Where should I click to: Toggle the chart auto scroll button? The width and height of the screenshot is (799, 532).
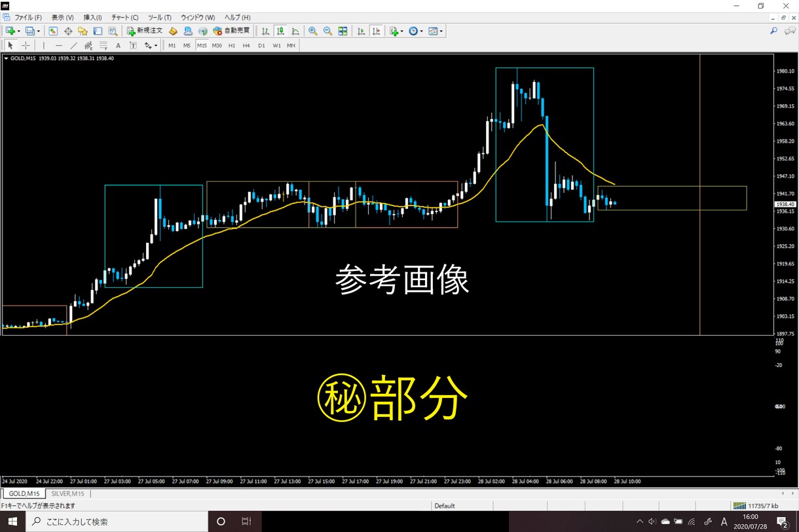tap(361, 31)
